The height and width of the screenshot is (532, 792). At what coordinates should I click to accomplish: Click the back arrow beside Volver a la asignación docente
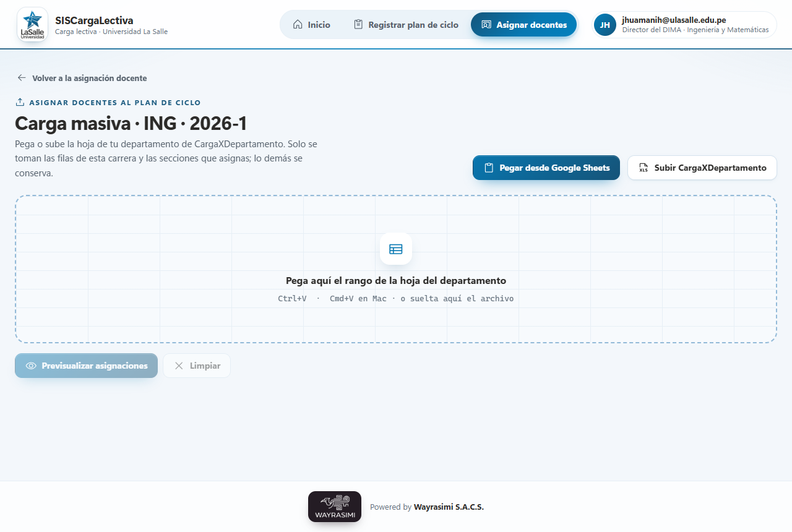(22, 78)
